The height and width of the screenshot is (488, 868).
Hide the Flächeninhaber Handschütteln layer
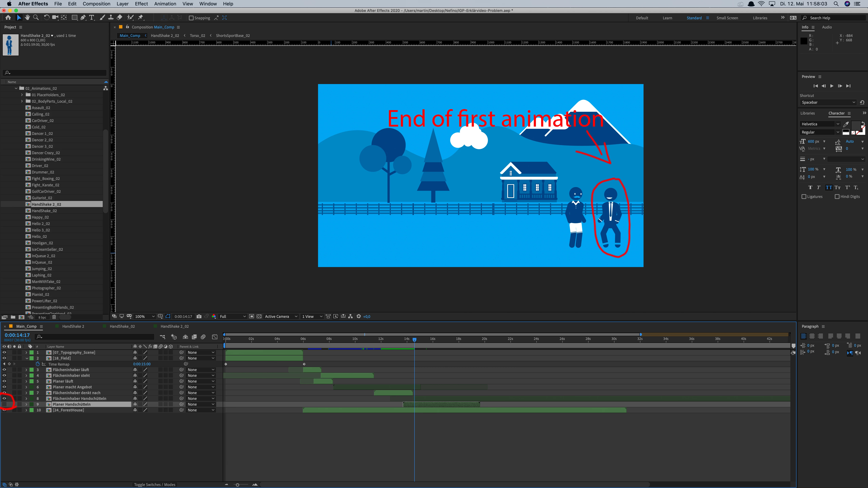pyautogui.click(x=4, y=398)
